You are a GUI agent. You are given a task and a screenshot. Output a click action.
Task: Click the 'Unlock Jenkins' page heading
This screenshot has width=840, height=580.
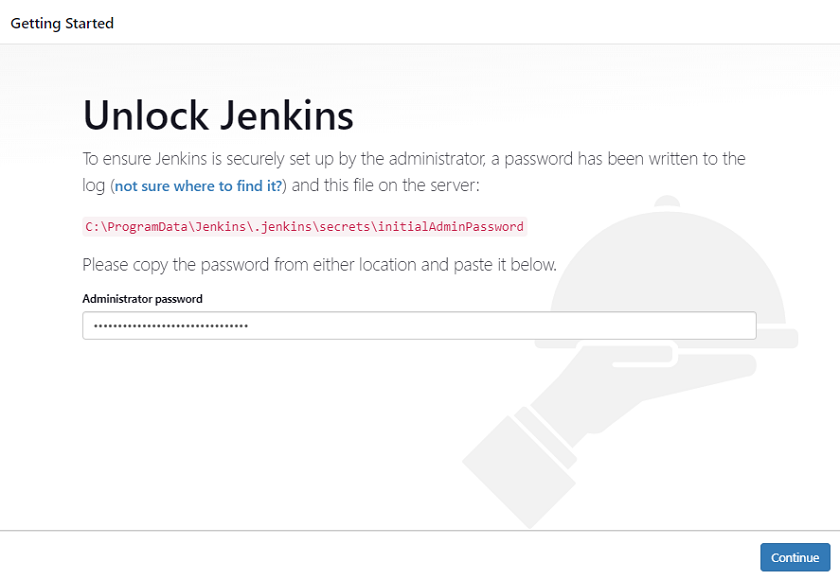pyautogui.click(x=218, y=116)
